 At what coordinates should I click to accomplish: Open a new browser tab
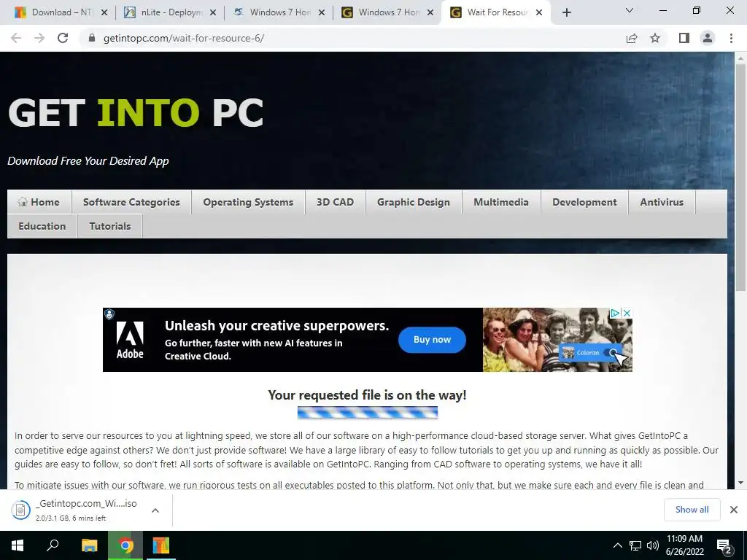566,12
